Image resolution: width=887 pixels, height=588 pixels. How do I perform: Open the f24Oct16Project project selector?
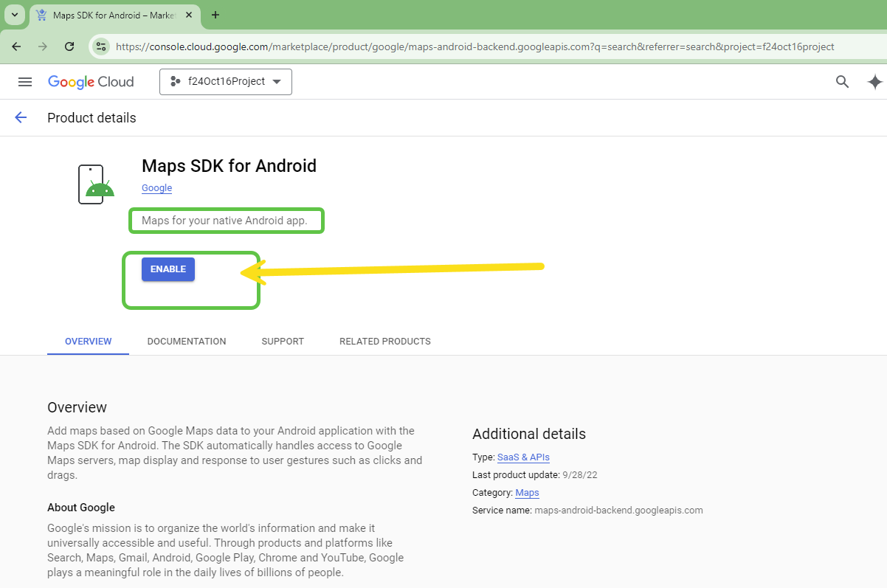click(x=226, y=82)
